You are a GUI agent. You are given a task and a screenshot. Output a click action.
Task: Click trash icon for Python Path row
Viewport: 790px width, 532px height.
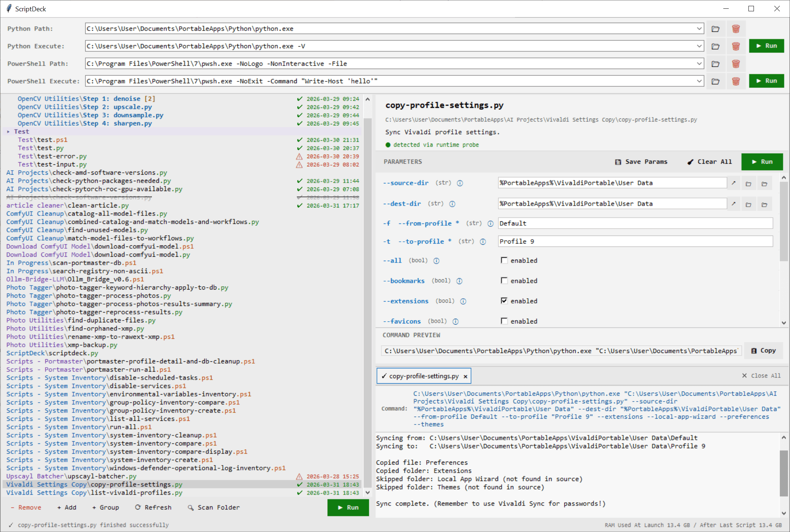tap(736, 29)
